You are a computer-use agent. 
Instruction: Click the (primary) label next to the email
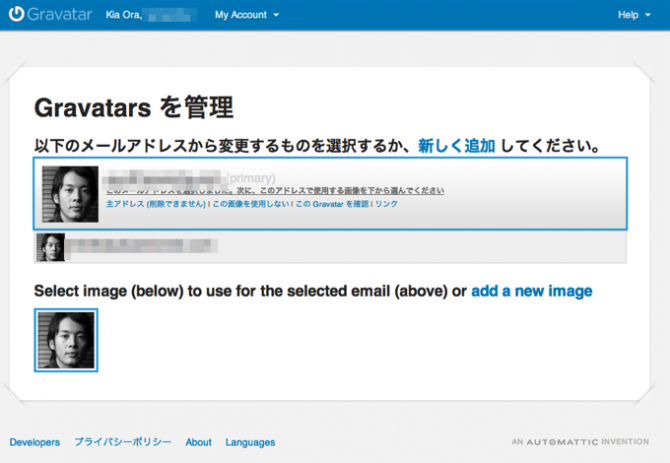pyautogui.click(x=251, y=178)
